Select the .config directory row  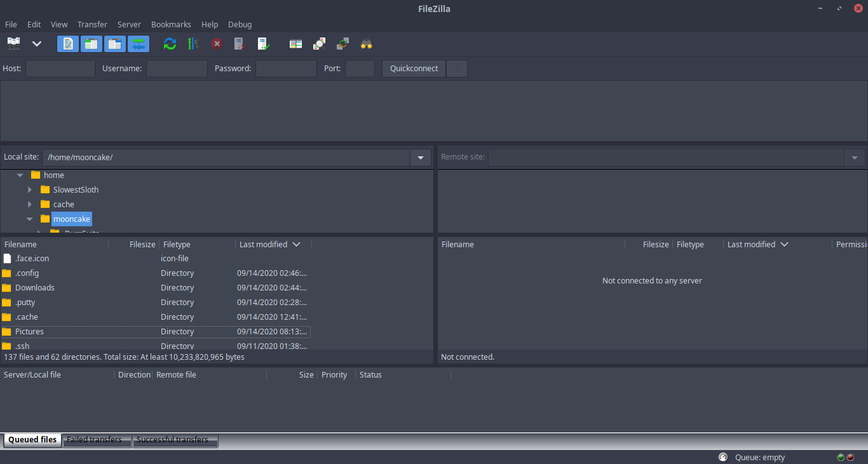coord(156,273)
